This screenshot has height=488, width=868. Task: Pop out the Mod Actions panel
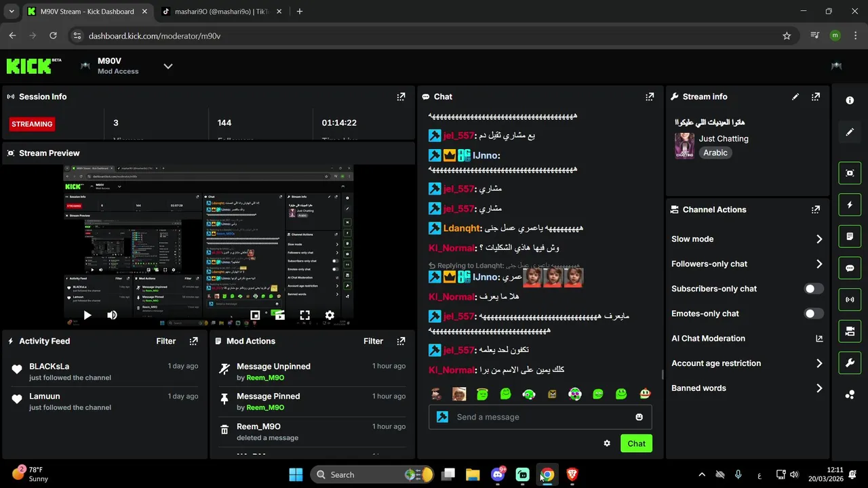pos(401,342)
